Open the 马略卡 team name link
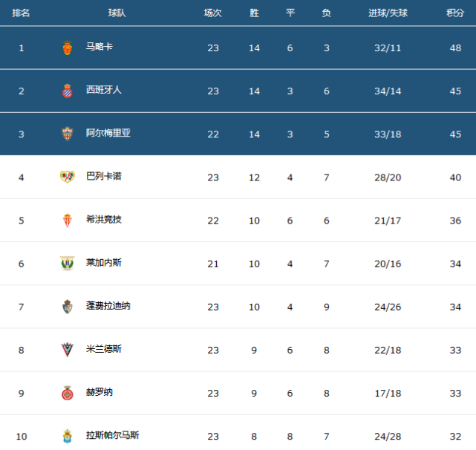This screenshot has height=450, width=476. coord(100,47)
